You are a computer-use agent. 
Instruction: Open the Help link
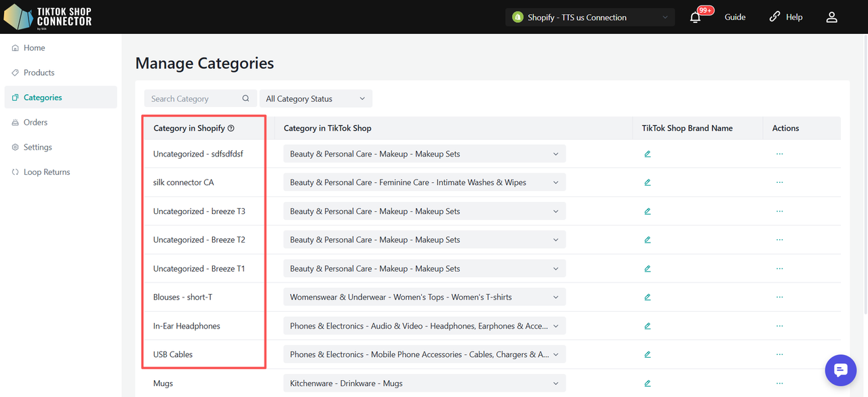(x=786, y=18)
